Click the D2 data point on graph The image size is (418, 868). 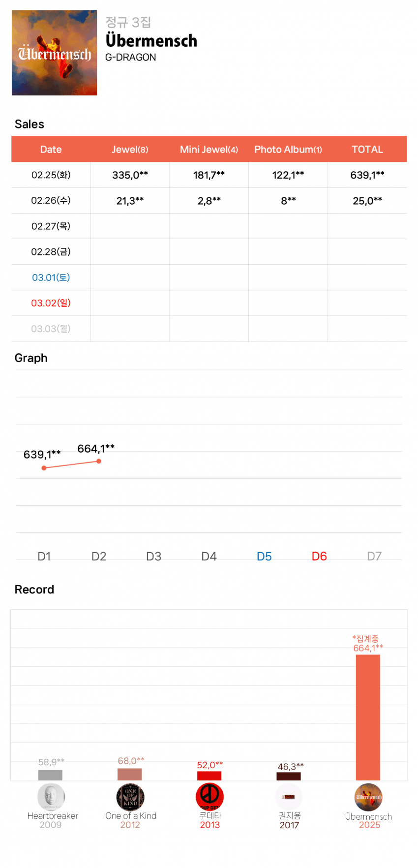pyautogui.click(x=99, y=461)
